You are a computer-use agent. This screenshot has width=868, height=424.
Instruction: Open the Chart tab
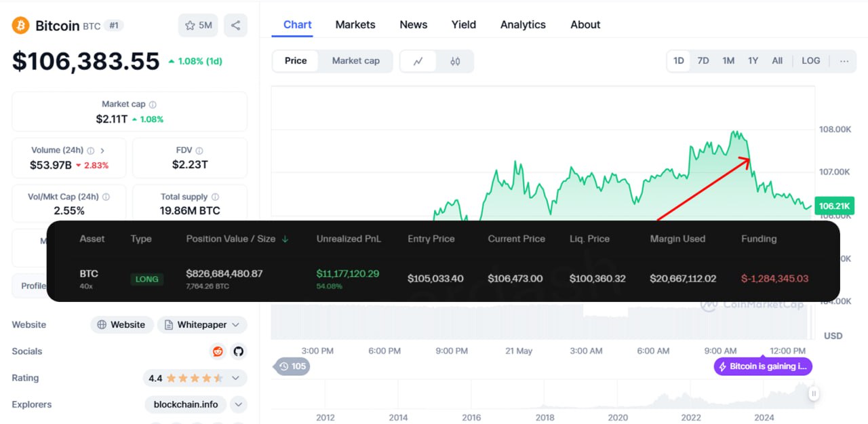click(298, 24)
